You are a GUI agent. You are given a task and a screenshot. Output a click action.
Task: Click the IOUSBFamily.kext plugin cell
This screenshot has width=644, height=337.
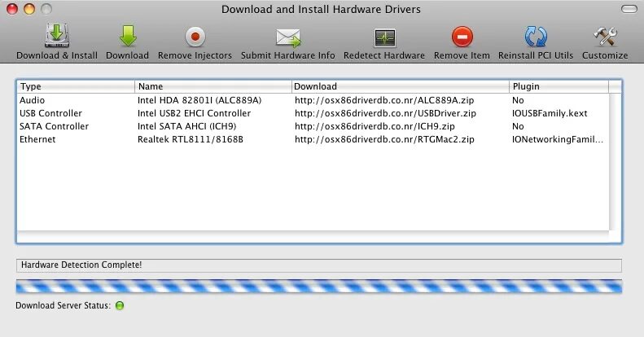(550, 113)
